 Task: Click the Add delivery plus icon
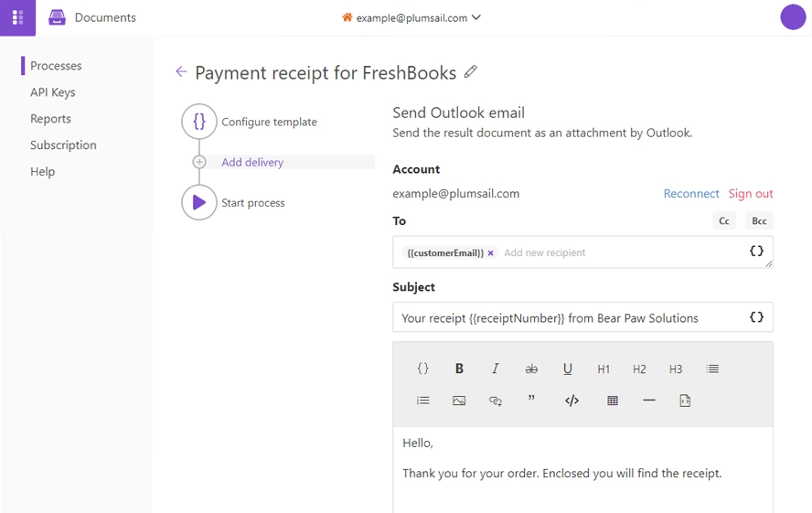point(199,162)
